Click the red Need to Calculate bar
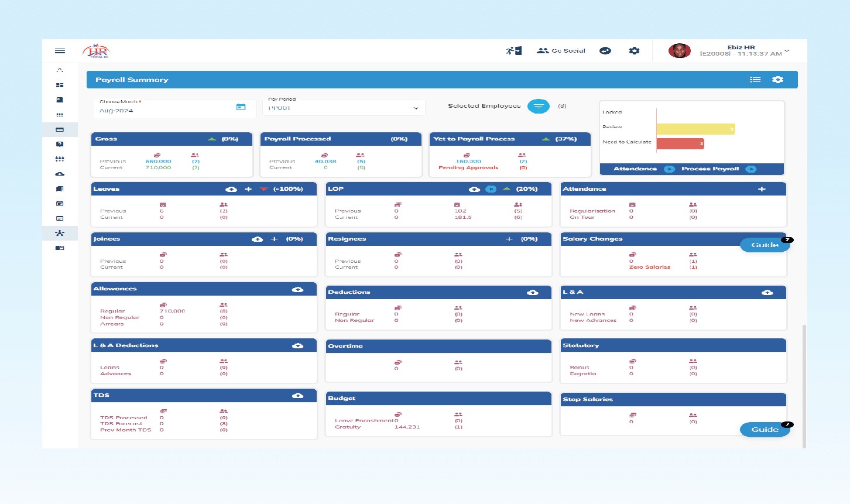This screenshot has width=850, height=504. click(x=680, y=143)
